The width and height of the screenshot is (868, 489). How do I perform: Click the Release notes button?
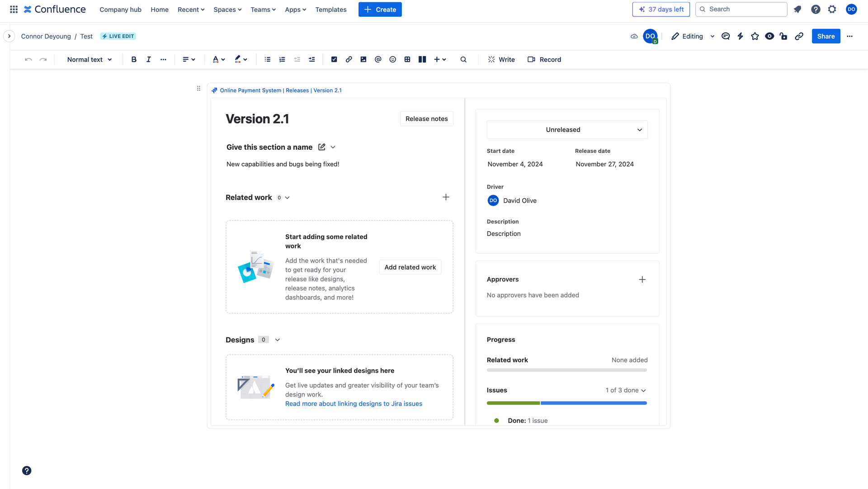(426, 119)
